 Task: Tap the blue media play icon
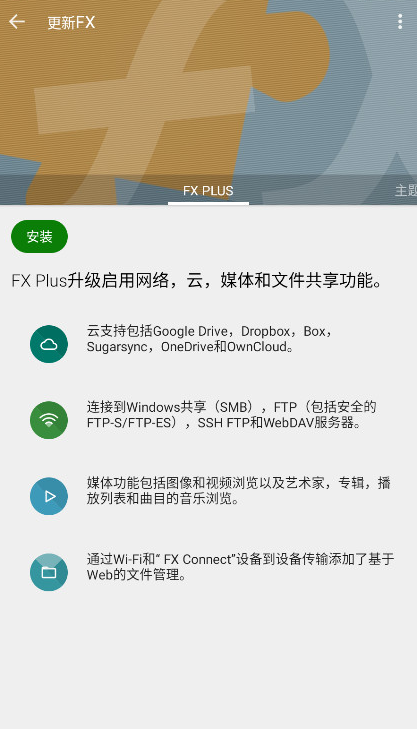49,496
